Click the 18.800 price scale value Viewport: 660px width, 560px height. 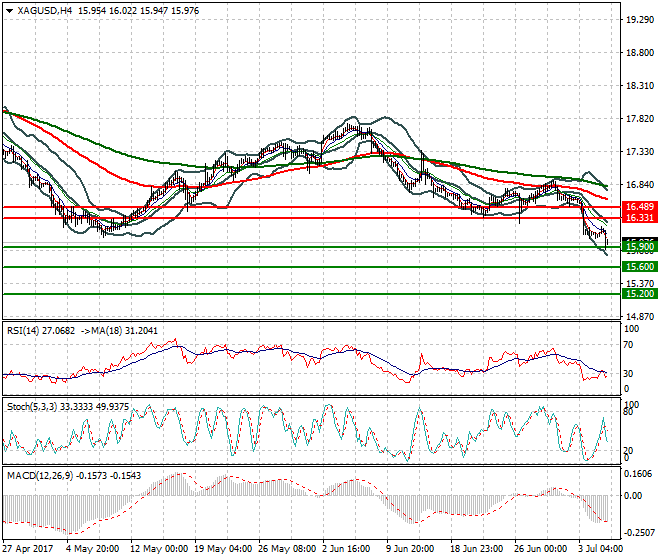[640, 53]
